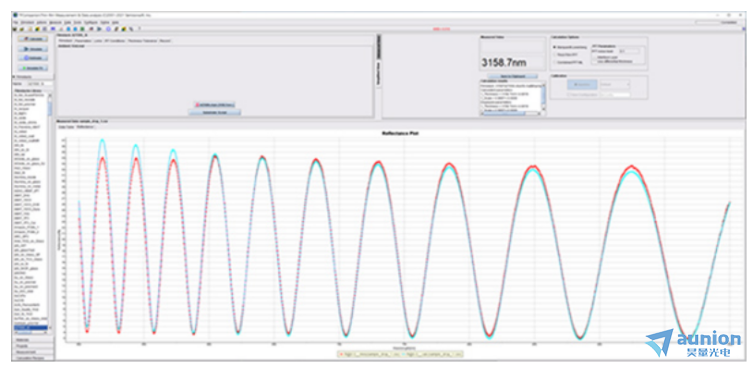
Task: Click the Simulate button with blue arrow icon
Action: 33,49
